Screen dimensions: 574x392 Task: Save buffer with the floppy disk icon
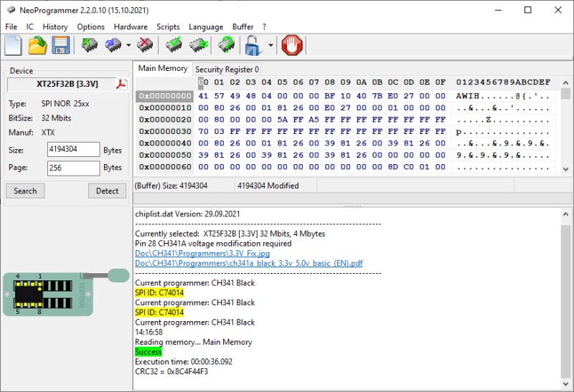[60, 45]
